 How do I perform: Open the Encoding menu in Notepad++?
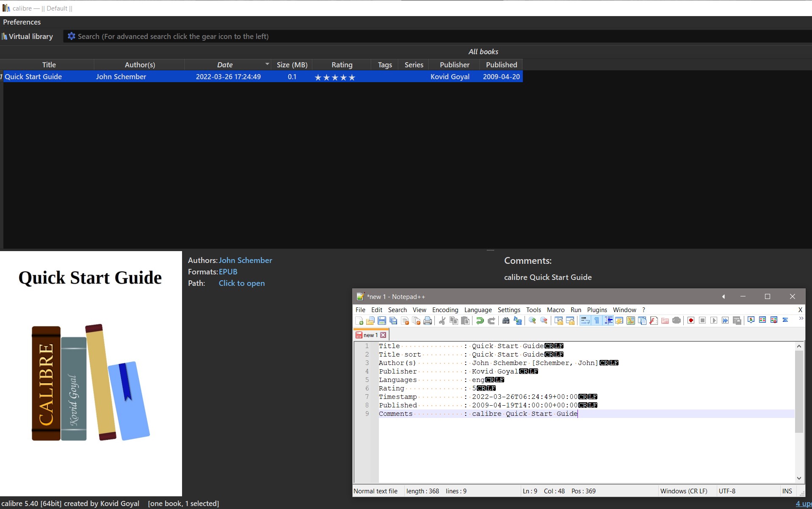pos(445,310)
